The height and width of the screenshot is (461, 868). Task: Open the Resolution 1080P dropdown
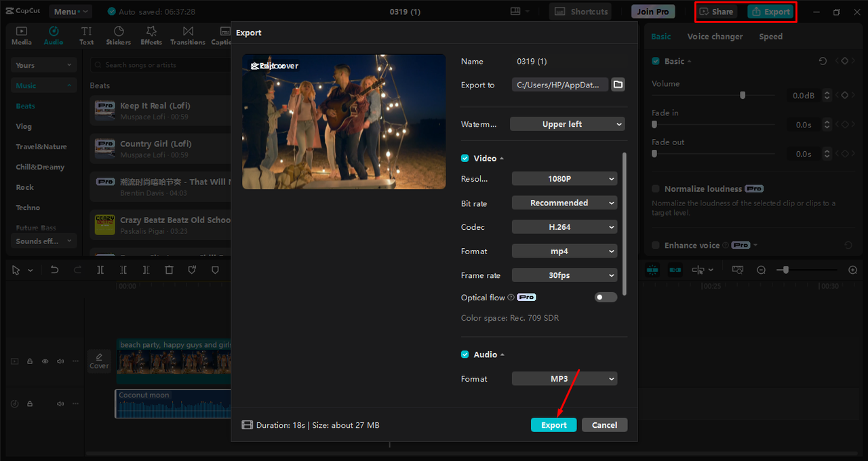point(564,179)
